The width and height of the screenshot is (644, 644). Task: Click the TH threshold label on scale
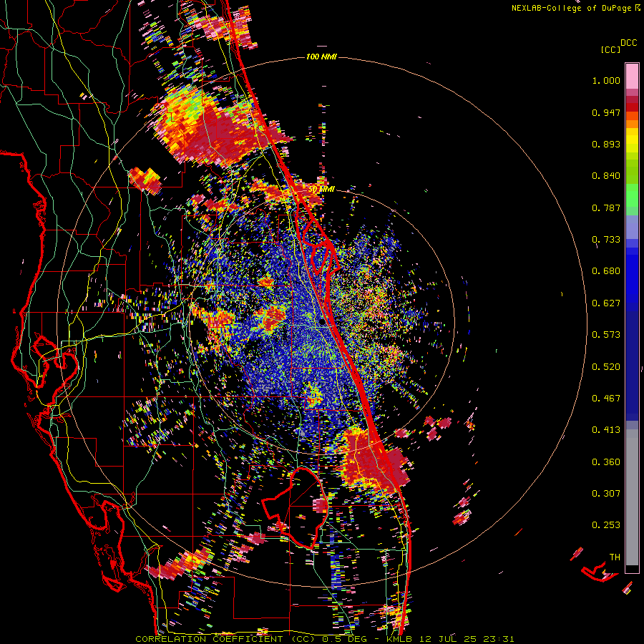(x=615, y=557)
